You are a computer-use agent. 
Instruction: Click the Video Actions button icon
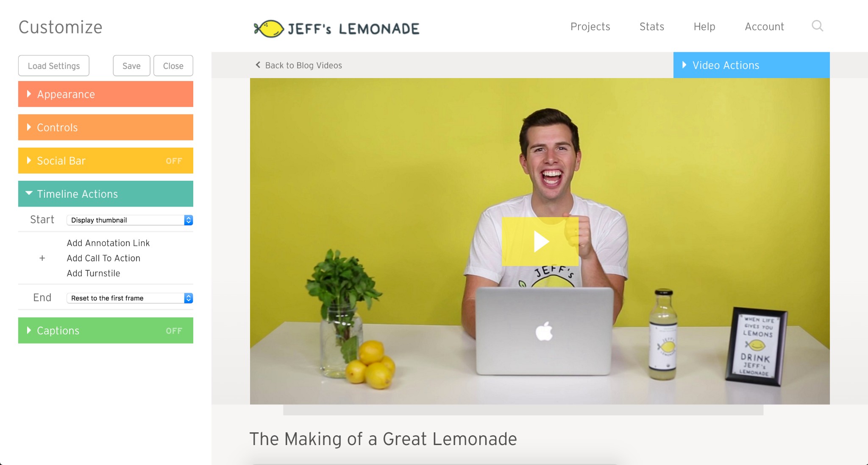[686, 65]
